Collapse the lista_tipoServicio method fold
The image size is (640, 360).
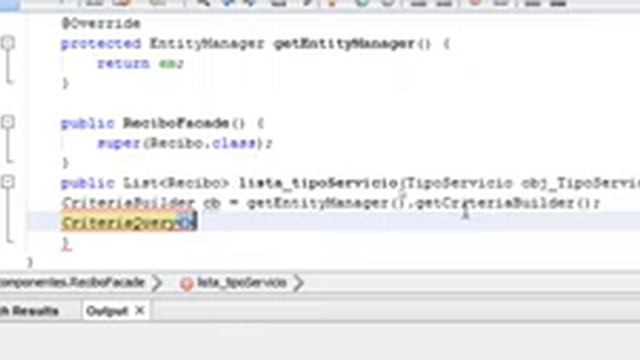click(x=8, y=182)
